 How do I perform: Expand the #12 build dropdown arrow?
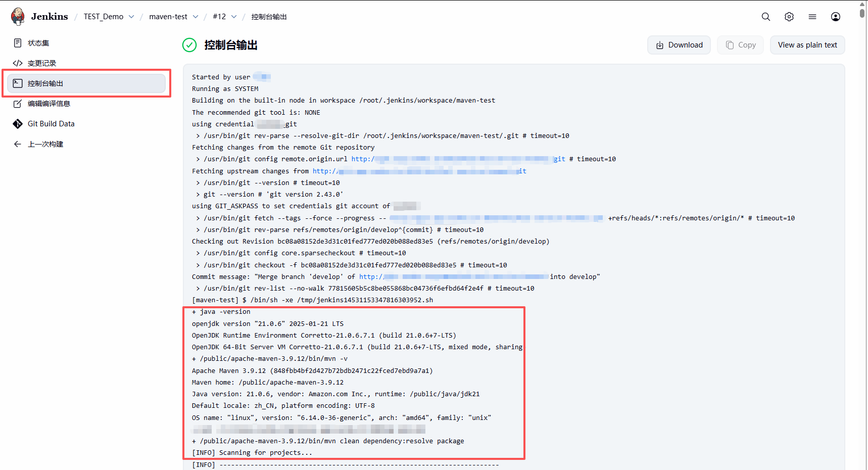tap(234, 17)
